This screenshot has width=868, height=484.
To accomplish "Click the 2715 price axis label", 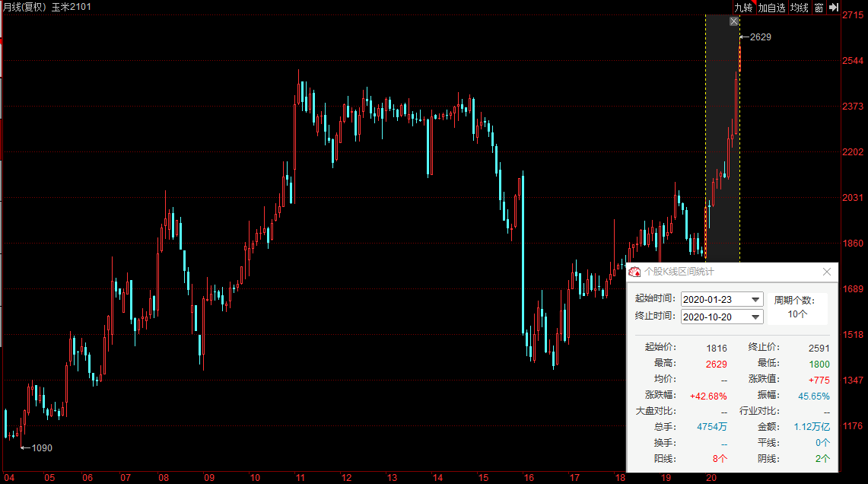I will click(853, 15).
